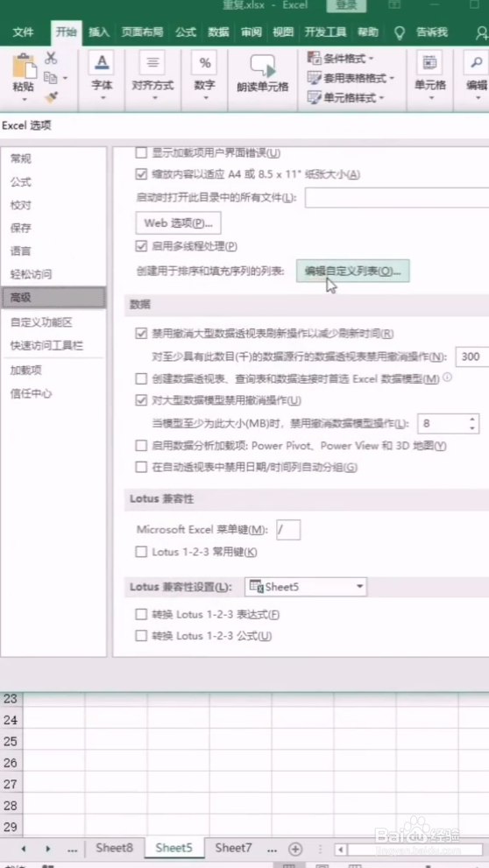Switch to the Insert (插入) tab
This screenshot has width=489, height=868.
(x=99, y=32)
